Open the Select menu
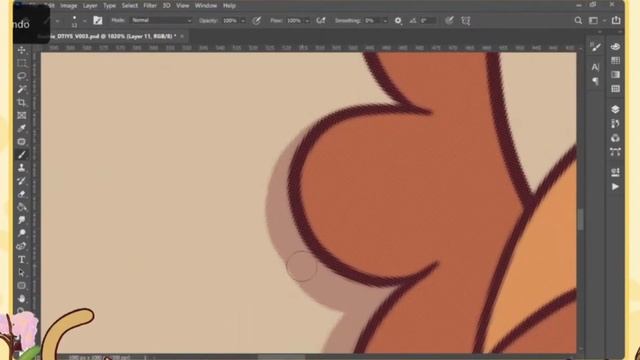 129,6
